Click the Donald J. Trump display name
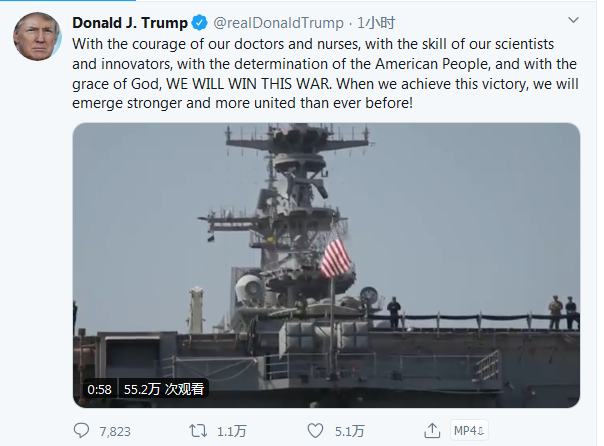Screen dimensions: 604x446 point(129,23)
